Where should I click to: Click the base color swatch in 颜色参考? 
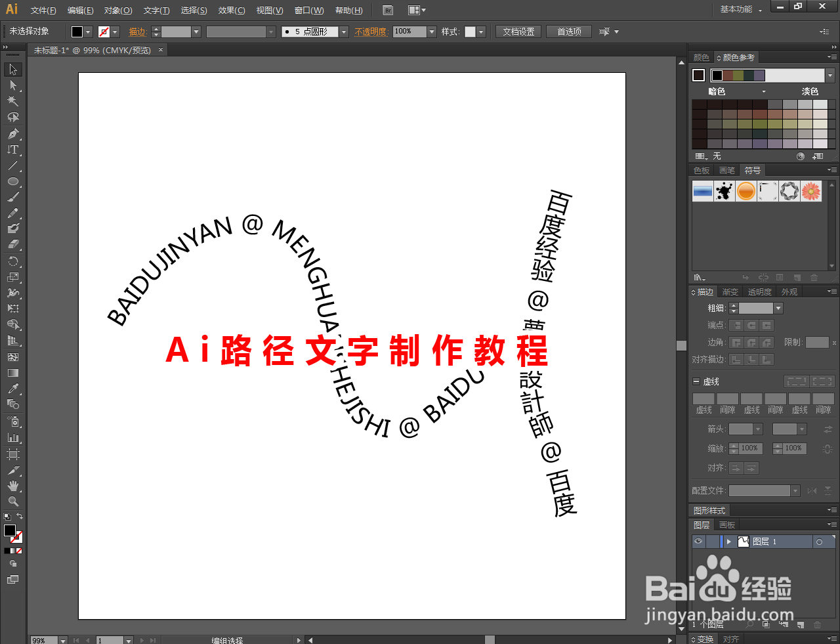point(699,75)
